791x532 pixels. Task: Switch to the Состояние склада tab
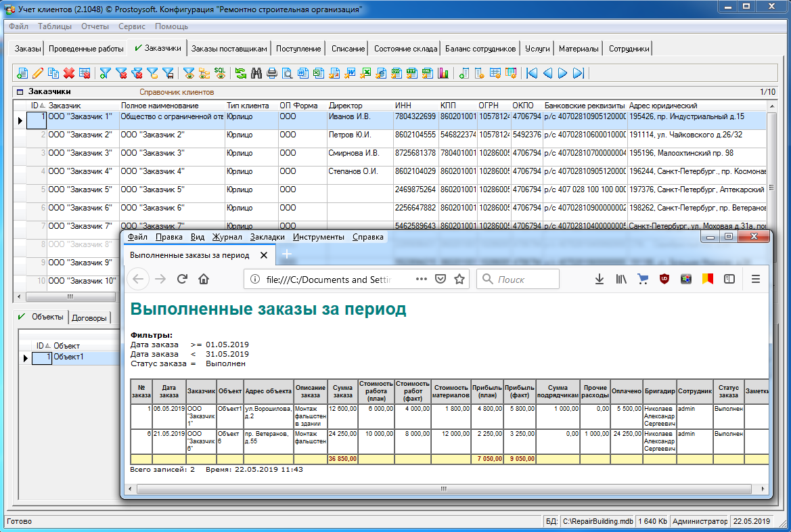405,49
